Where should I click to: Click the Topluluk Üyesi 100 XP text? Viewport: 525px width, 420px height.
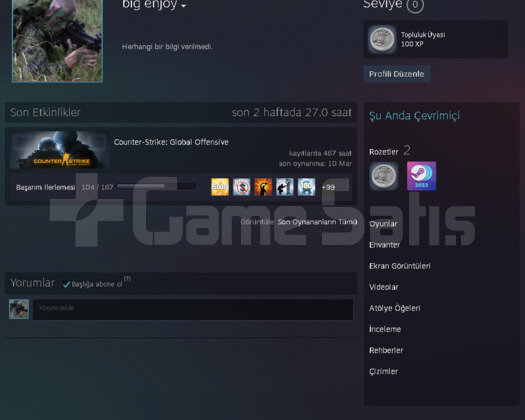point(423,39)
